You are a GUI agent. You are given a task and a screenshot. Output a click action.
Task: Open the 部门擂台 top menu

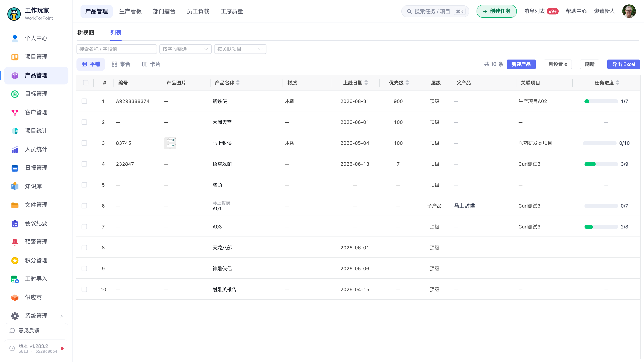(x=164, y=11)
